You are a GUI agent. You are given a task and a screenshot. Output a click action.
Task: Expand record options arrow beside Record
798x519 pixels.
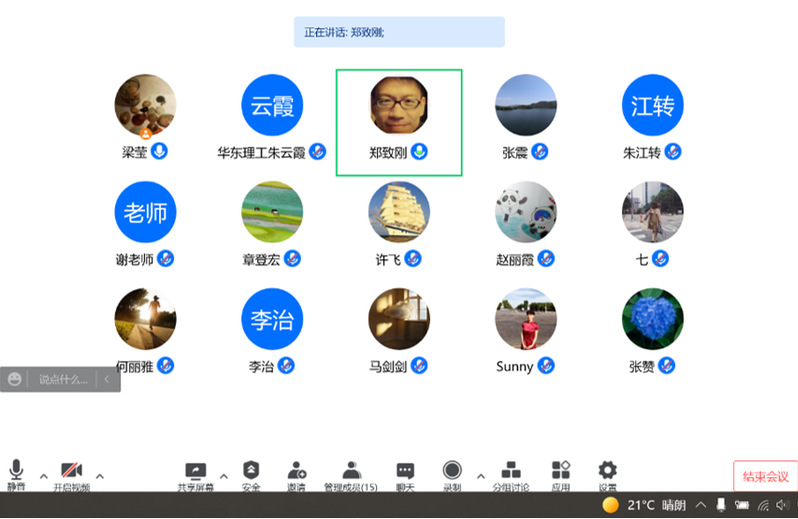480,475
